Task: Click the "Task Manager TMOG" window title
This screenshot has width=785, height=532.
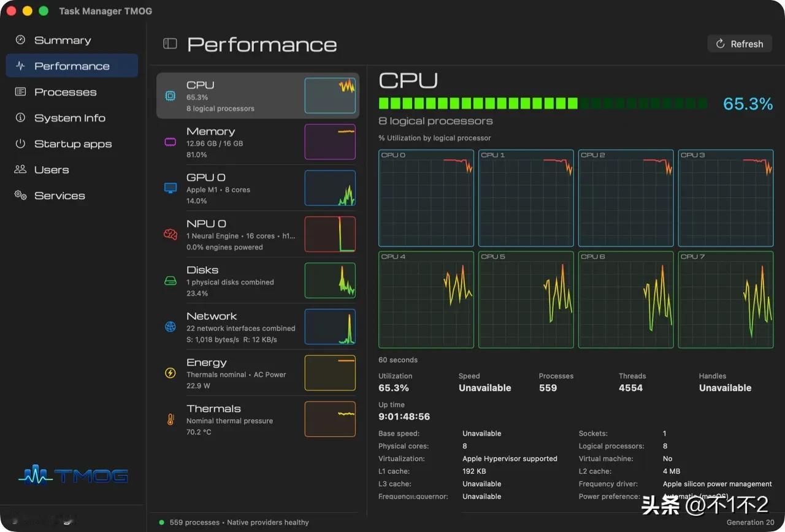Action: [x=105, y=11]
